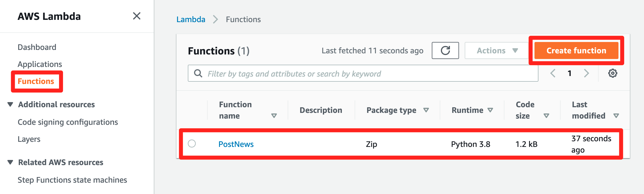644x194 pixels.
Task: Refresh the functions list
Action: (x=445, y=50)
